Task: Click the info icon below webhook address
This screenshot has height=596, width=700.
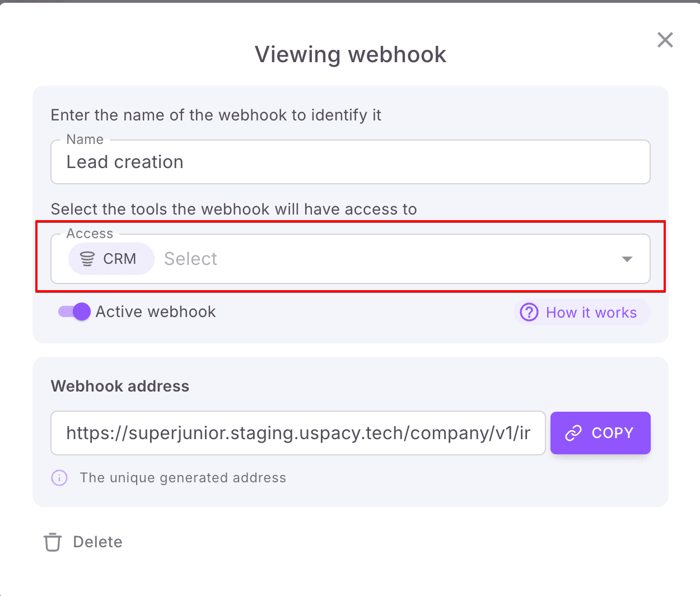Action: pyautogui.click(x=59, y=478)
